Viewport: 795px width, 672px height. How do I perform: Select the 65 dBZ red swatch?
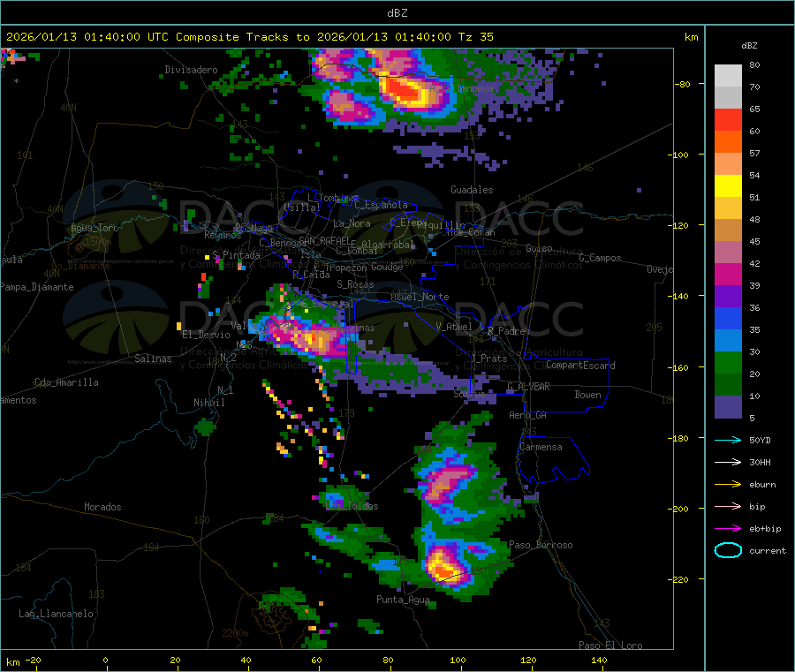click(x=728, y=119)
